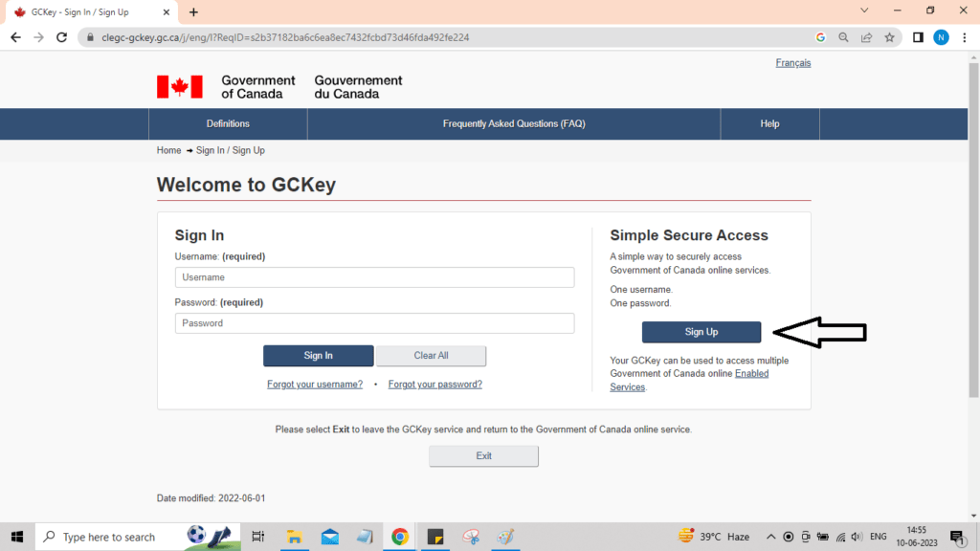980x551 pixels.
Task: Click the Forgot your password link
Action: click(x=434, y=385)
